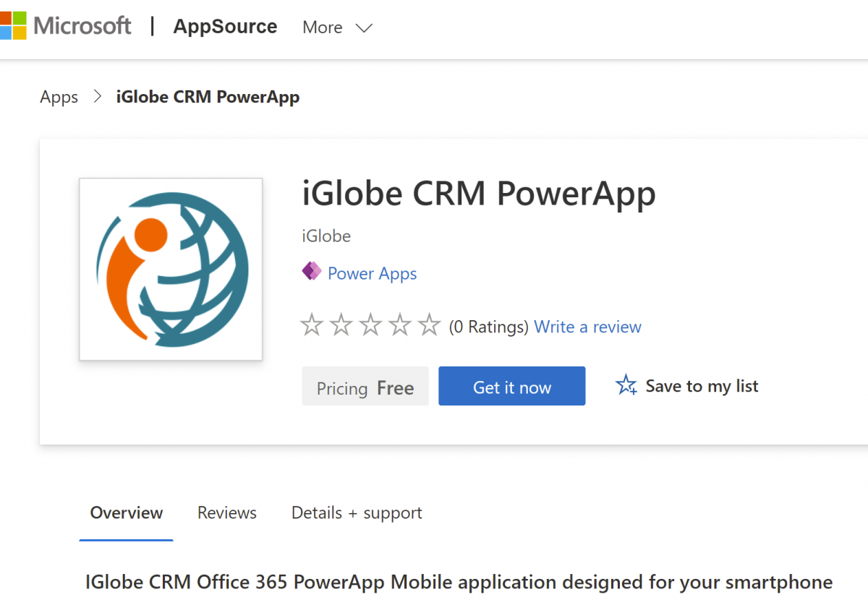The height and width of the screenshot is (605, 868).
Task: Click the iGlobe CRM PowerApp breadcrumb text
Action: click(208, 97)
